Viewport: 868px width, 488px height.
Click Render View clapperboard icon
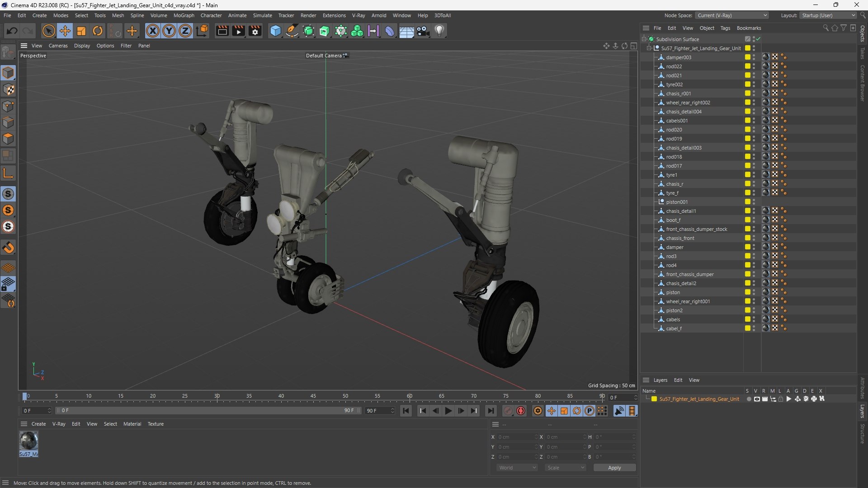pos(222,31)
